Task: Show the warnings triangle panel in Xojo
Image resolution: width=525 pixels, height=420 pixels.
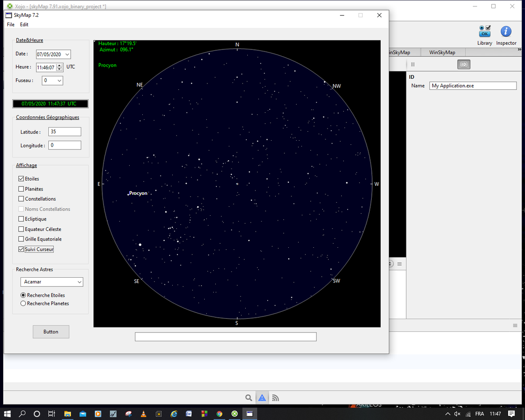Action: (262, 397)
